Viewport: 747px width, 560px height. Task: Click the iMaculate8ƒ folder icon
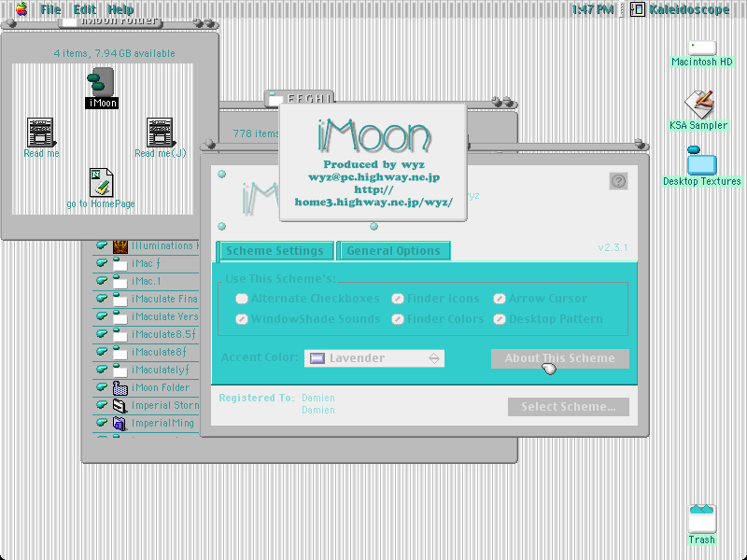point(120,352)
